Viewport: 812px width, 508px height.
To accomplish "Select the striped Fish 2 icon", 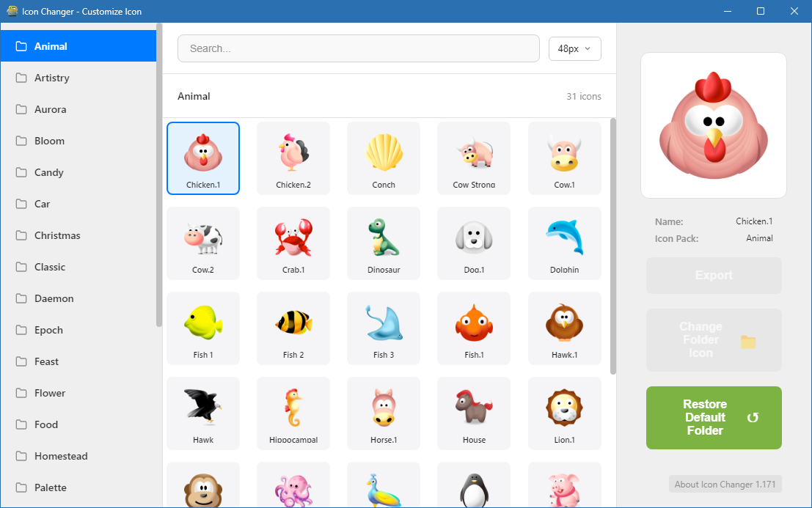I will point(293,328).
